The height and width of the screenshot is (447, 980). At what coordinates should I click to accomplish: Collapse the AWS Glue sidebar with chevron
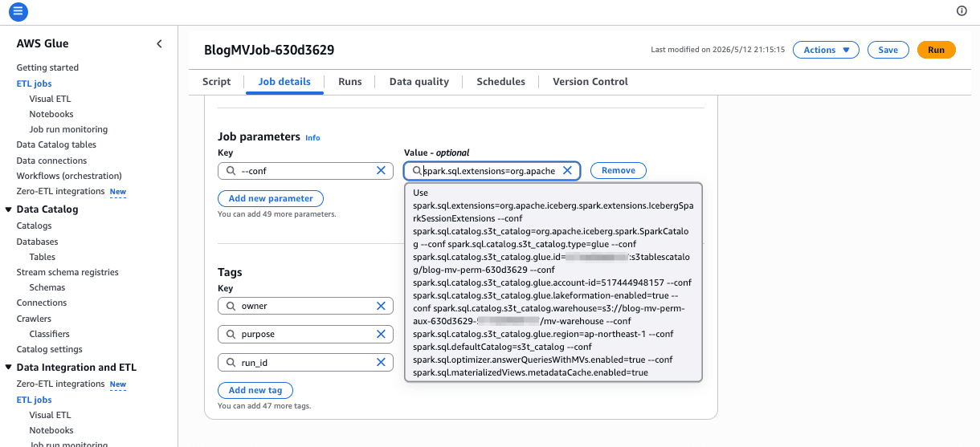coord(159,44)
